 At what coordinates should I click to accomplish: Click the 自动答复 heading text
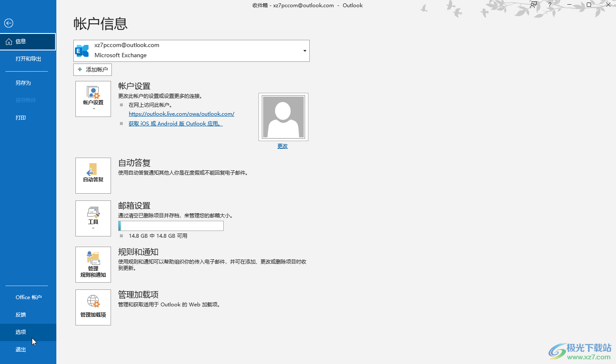[x=134, y=163]
